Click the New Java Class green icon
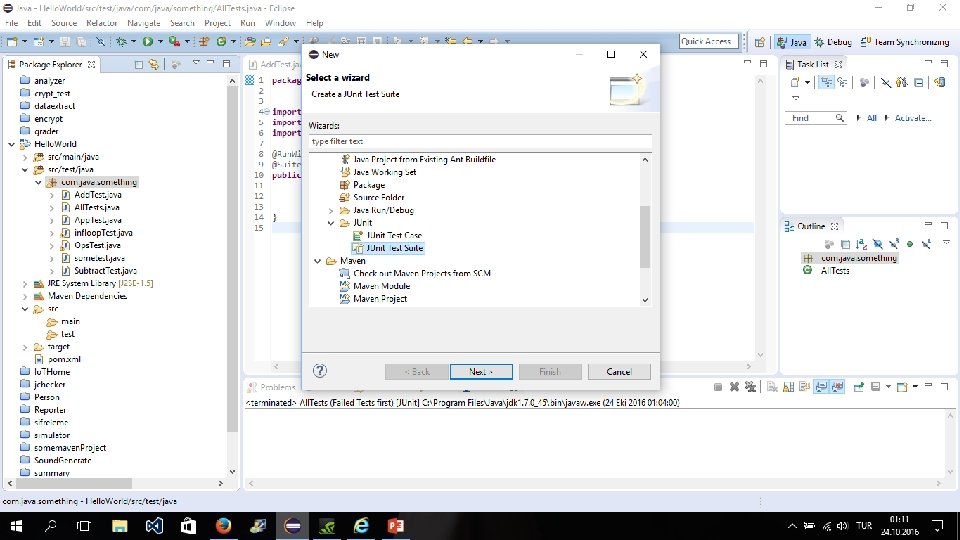Image resolution: width=960 pixels, height=540 pixels. click(x=221, y=42)
